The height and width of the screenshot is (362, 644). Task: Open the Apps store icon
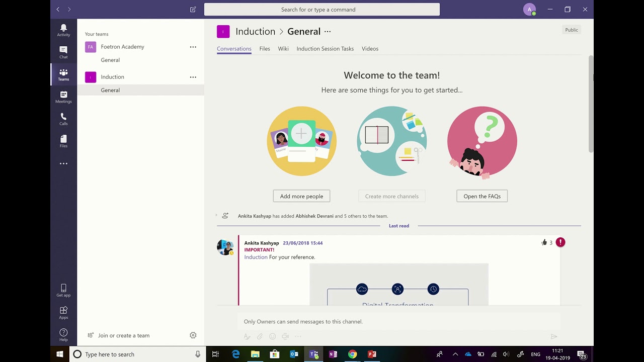point(63,312)
